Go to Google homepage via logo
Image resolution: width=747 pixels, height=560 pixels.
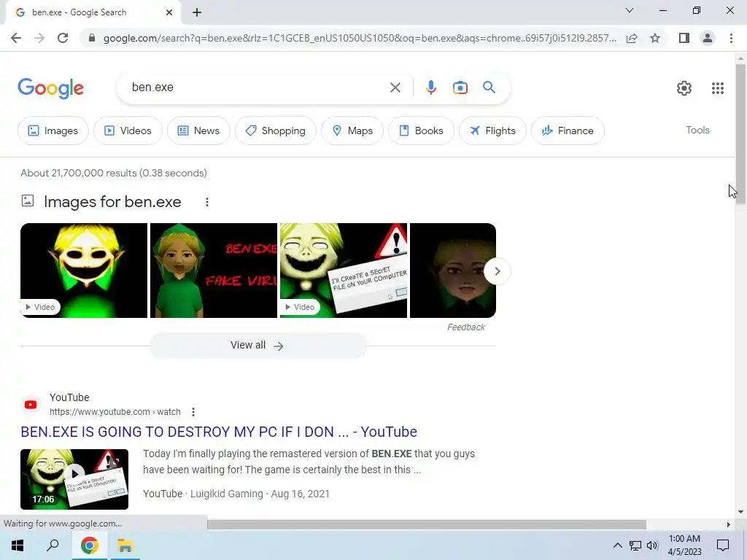50,88
